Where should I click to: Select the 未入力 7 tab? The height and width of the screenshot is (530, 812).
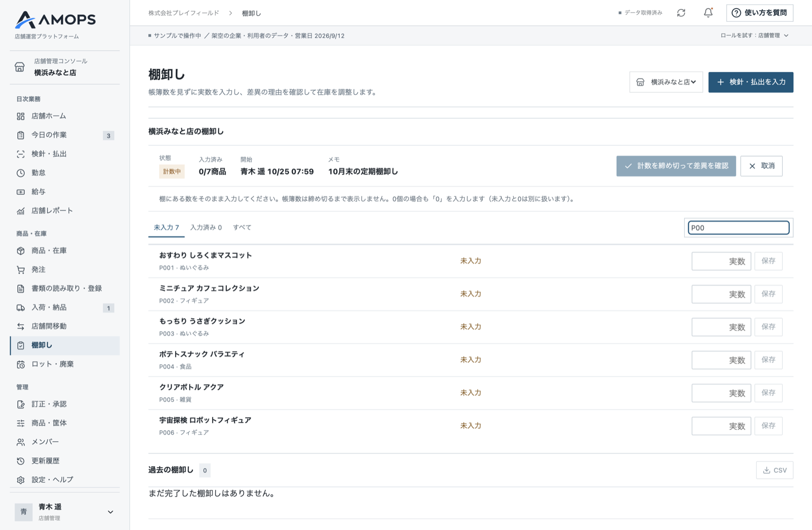tap(166, 228)
